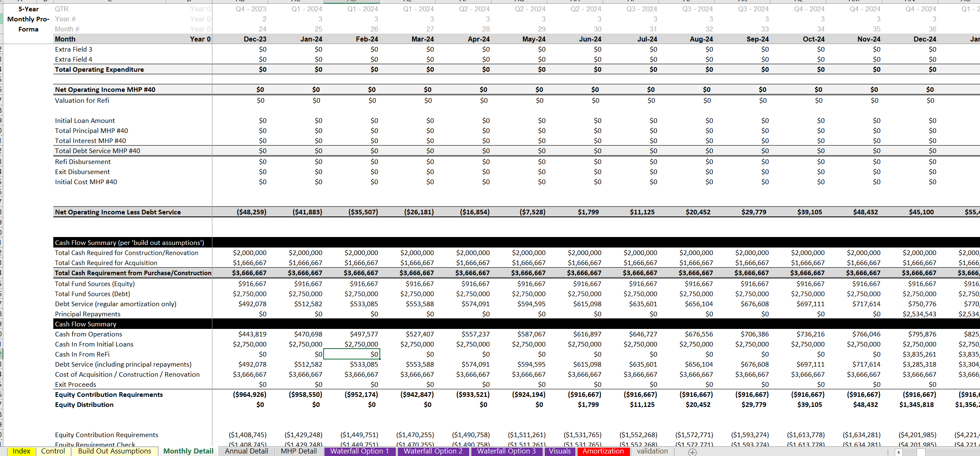The image size is (980, 456).
Task: Select the '5-Year' title cell
Action: 29,9
